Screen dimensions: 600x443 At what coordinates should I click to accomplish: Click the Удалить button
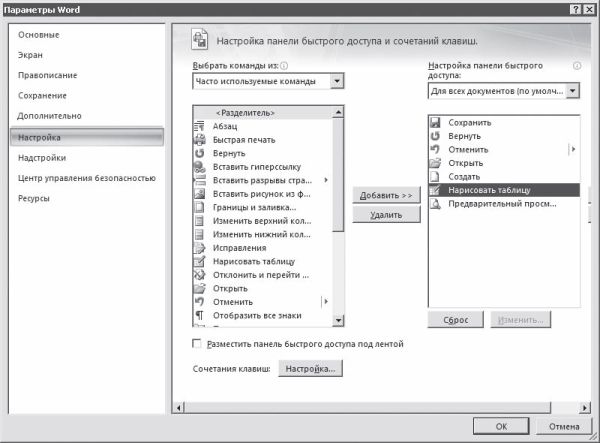click(x=386, y=215)
